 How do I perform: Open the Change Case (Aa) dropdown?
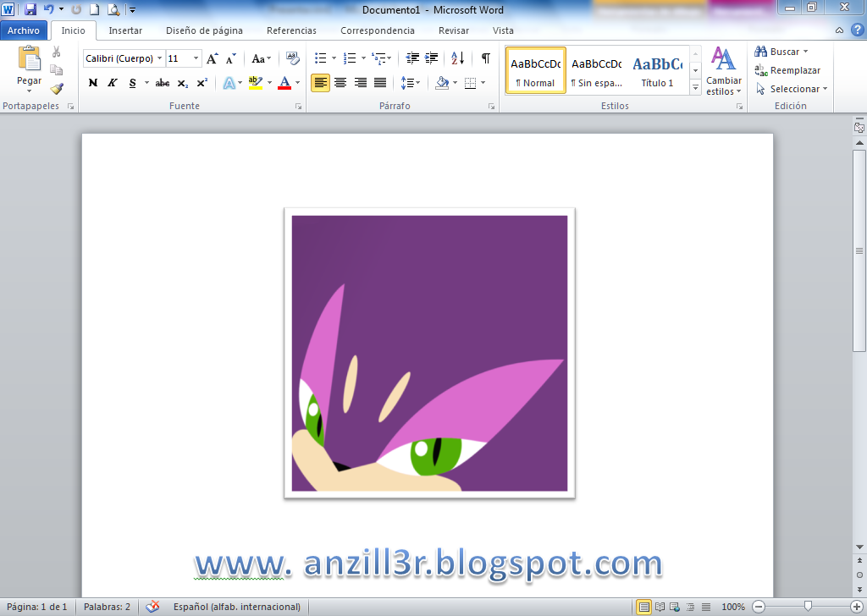tap(261, 58)
